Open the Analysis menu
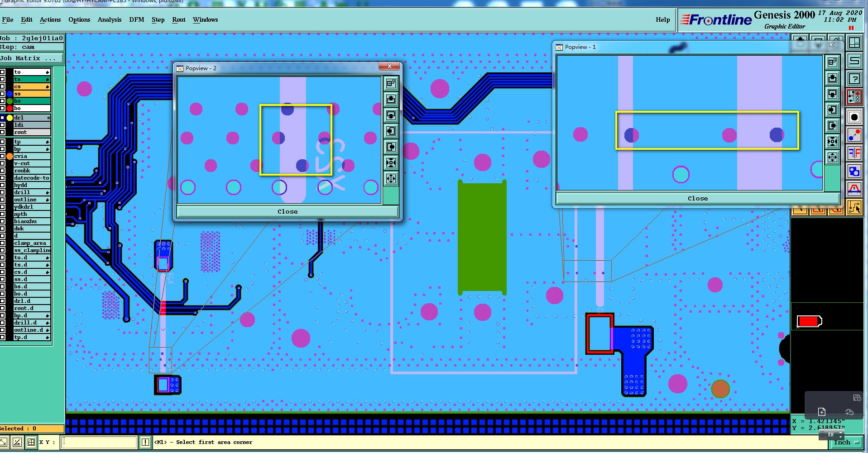Image resolution: width=868 pixels, height=453 pixels. point(110,19)
